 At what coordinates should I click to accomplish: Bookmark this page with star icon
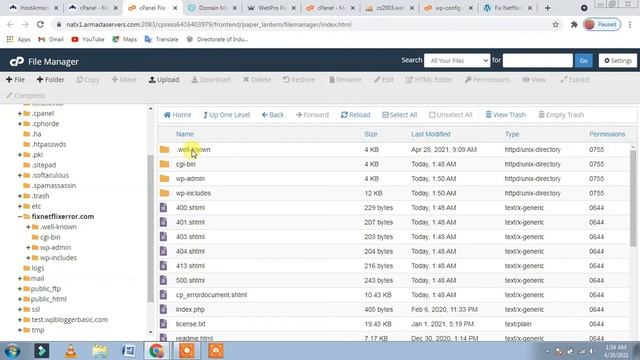click(x=556, y=24)
